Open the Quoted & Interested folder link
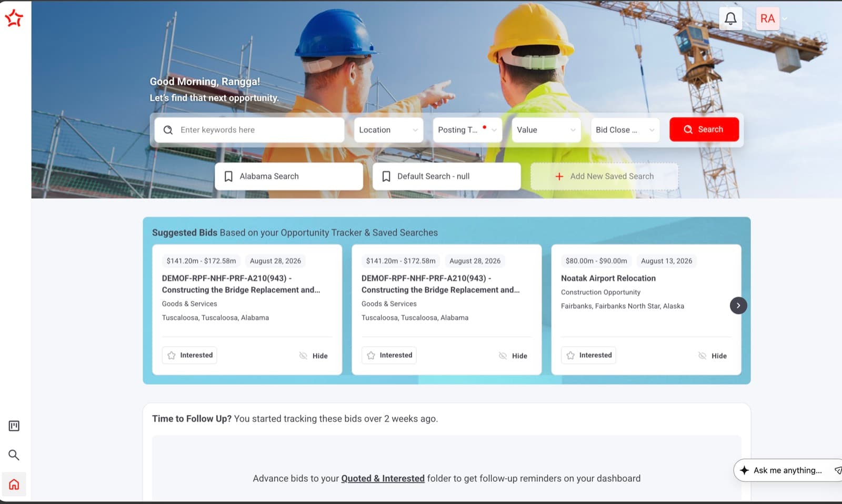This screenshot has height=504, width=842. click(383, 478)
